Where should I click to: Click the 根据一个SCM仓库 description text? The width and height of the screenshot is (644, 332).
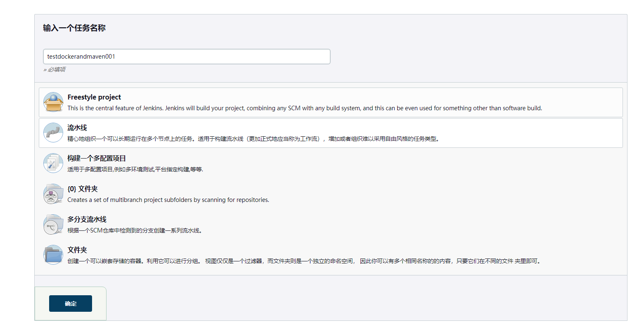135,230
